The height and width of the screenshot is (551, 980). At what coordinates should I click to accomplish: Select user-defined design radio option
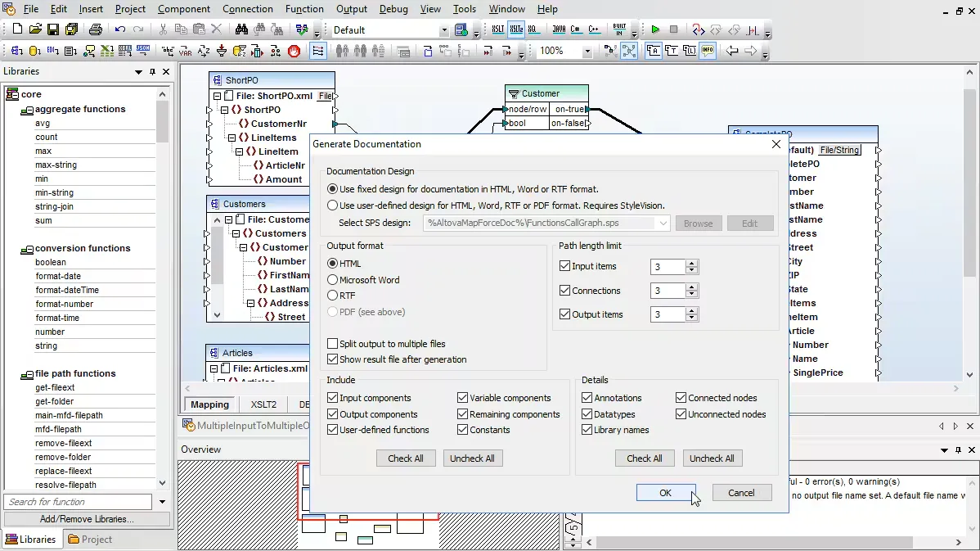332,205
